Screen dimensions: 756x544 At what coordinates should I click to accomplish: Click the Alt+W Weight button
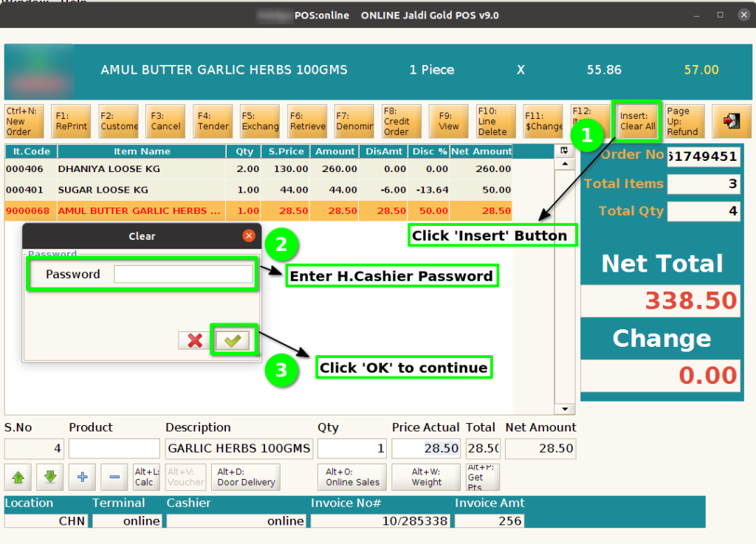(x=426, y=477)
